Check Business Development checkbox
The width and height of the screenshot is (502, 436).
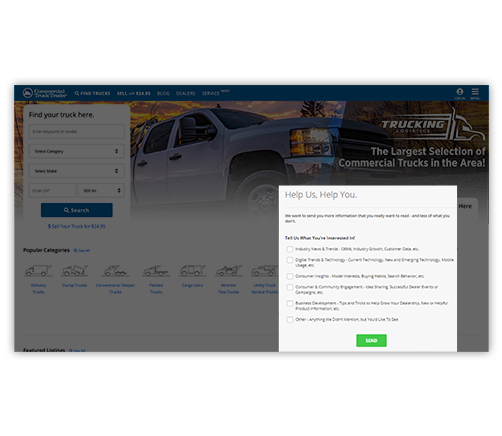290,303
